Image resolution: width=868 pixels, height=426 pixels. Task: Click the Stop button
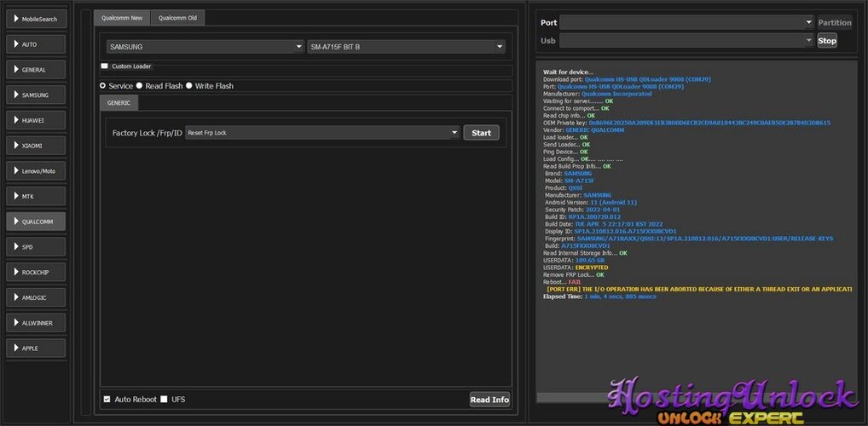tap(827, 40)
